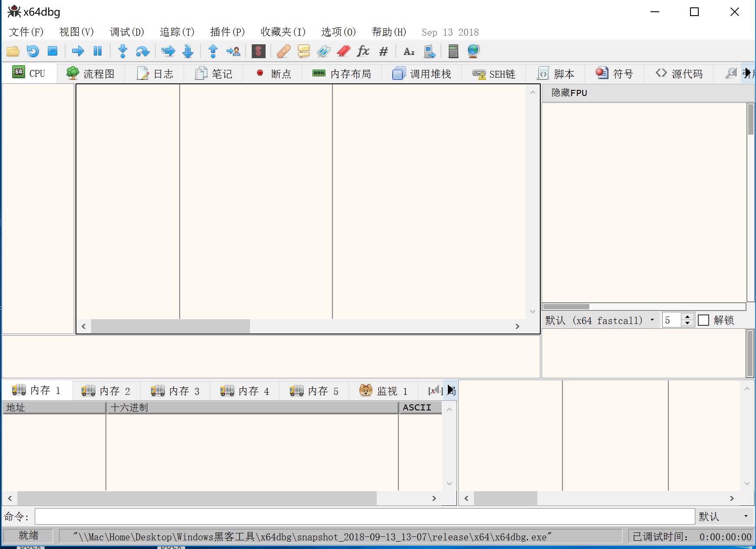Click the Trace Over dotted down-arrow icon
This screenshot has height=549, width=756.
click(188, 51)
